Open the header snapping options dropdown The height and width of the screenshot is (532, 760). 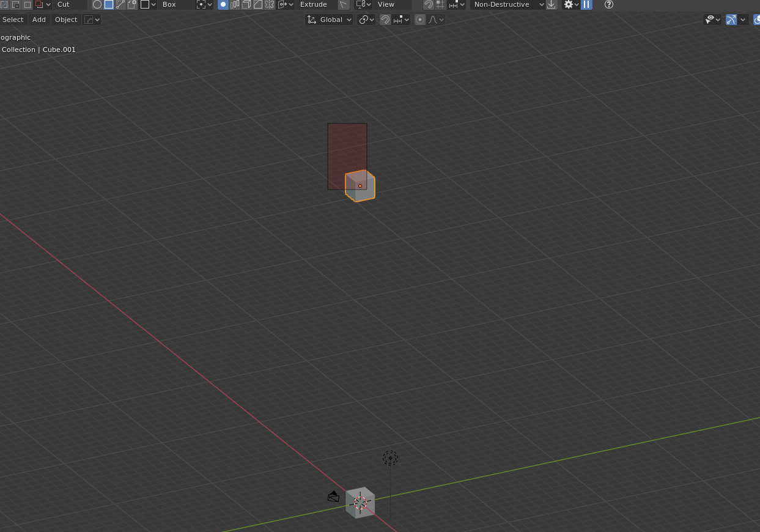click(x=402, y=20)
